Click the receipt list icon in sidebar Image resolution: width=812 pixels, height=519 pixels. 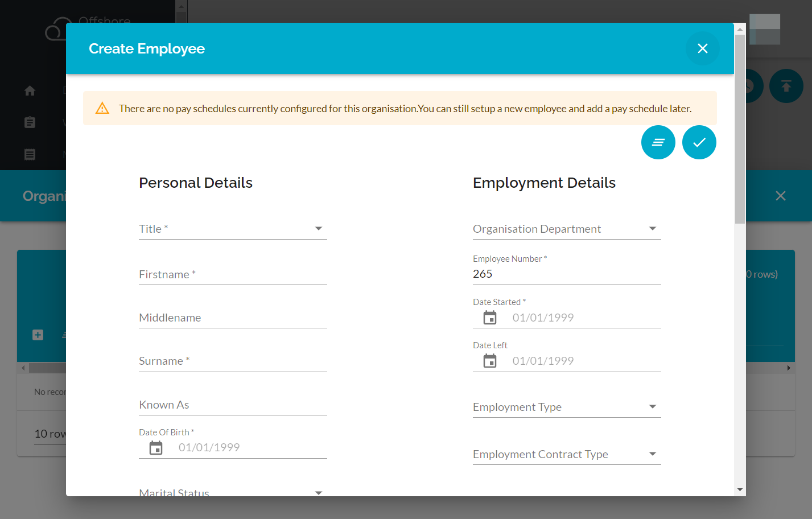30,154
